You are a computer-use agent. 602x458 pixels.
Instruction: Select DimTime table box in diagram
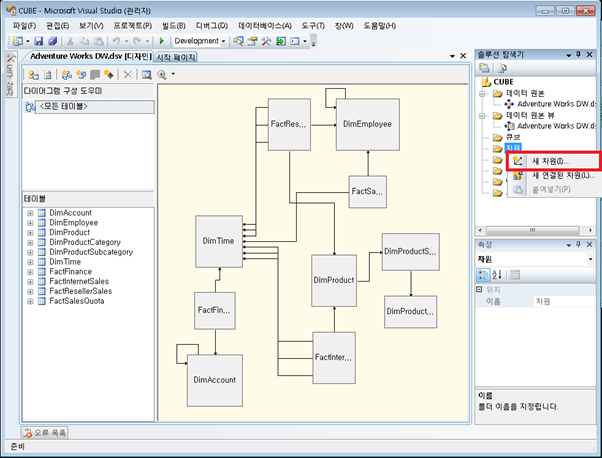coord(219,241)
